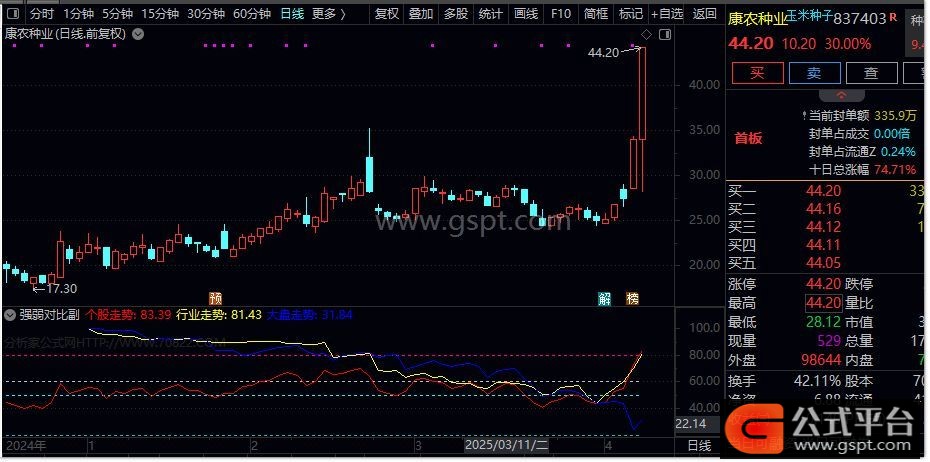Click the 卖 sell button

click(x=814, y=73)
